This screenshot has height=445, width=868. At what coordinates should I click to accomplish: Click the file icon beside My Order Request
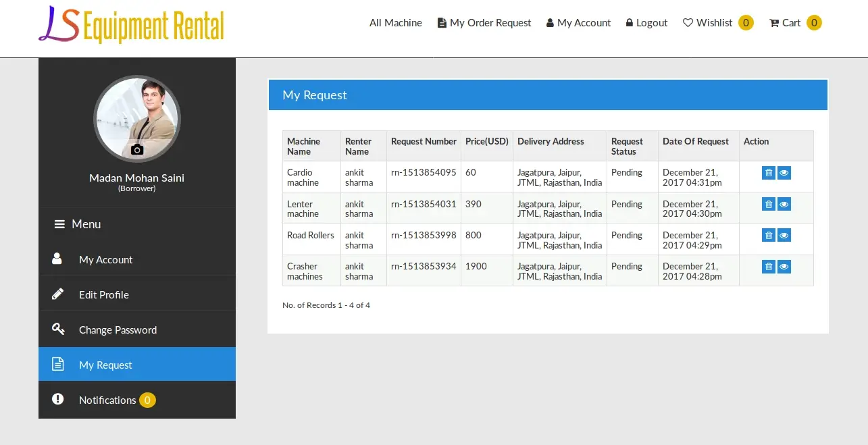click(x=442, y=22)
